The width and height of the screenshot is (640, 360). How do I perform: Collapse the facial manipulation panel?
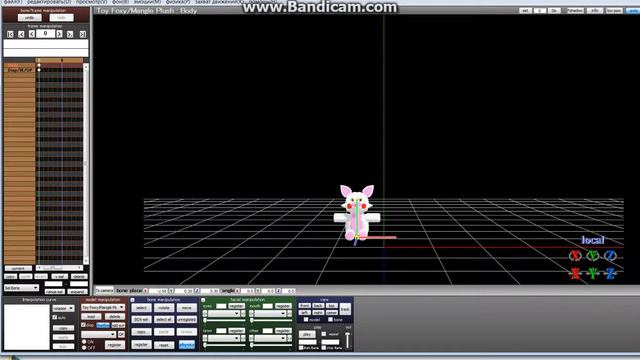coord(203,300)
